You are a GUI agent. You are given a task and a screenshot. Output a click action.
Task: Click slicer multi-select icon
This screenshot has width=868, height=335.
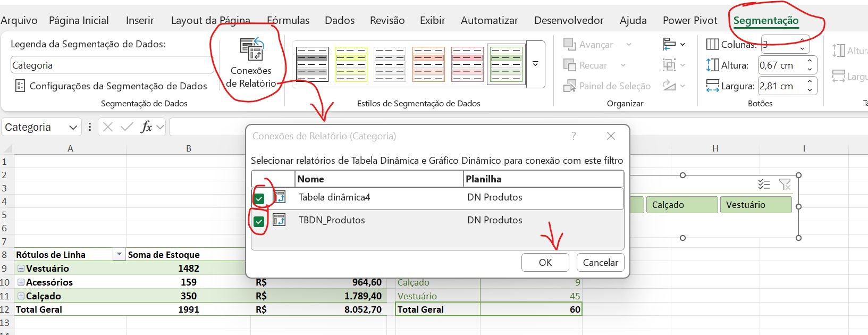764,184
